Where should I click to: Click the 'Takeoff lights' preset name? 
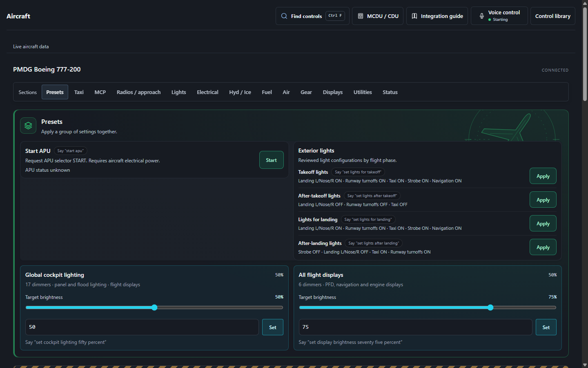(x=313, y=172)
